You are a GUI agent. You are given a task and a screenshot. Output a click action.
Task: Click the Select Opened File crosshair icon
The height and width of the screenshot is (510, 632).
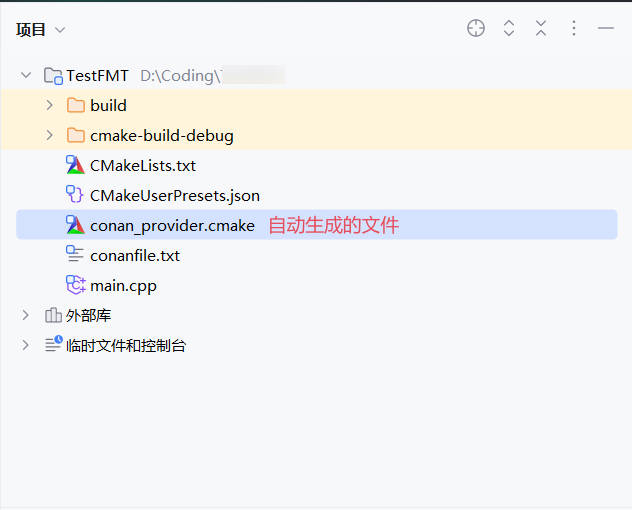click(476, 29)
